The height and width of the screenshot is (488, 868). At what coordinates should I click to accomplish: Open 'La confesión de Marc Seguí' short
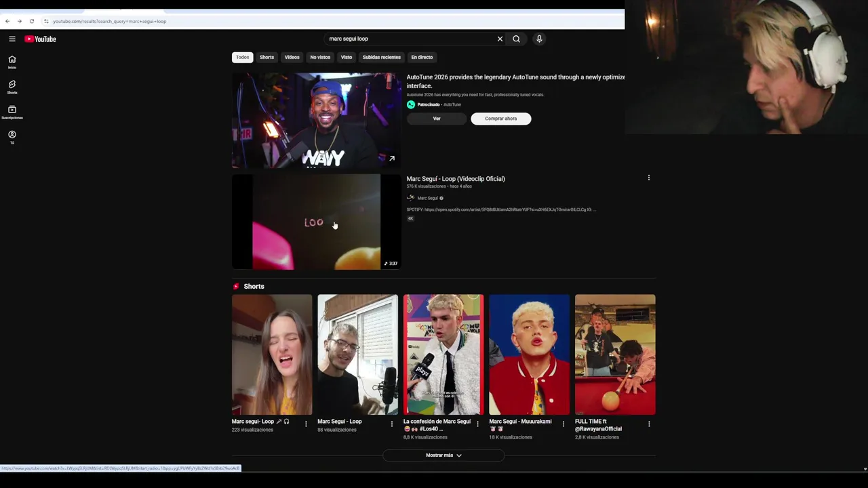pyautogui.click(x=443, y=354)
